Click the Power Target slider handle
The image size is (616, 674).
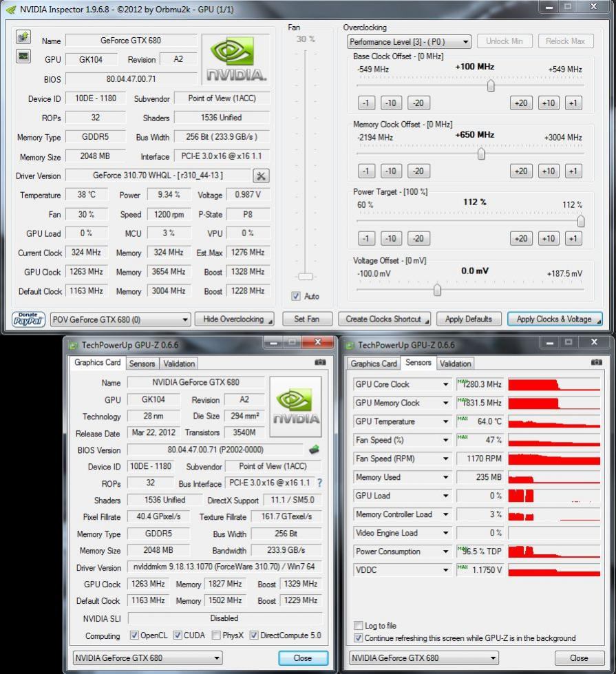[x=581, y=222]
